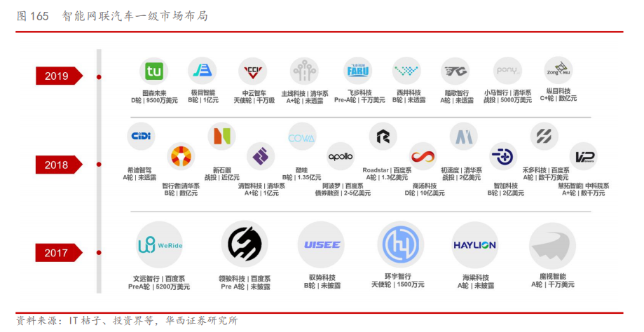
Task: Click the text 小马智行 | 清华系
Action: pyautogui.click(x=507, y=93)
